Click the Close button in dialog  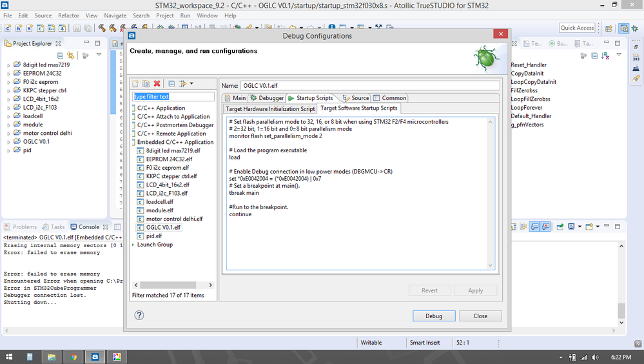click(480, 316)
